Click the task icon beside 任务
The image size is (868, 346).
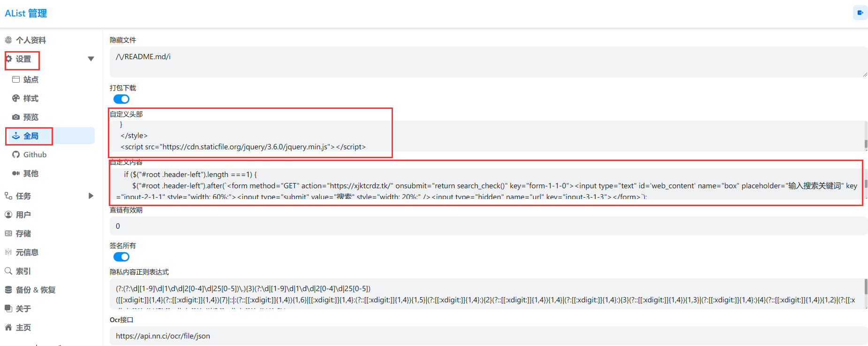point(8,196)
